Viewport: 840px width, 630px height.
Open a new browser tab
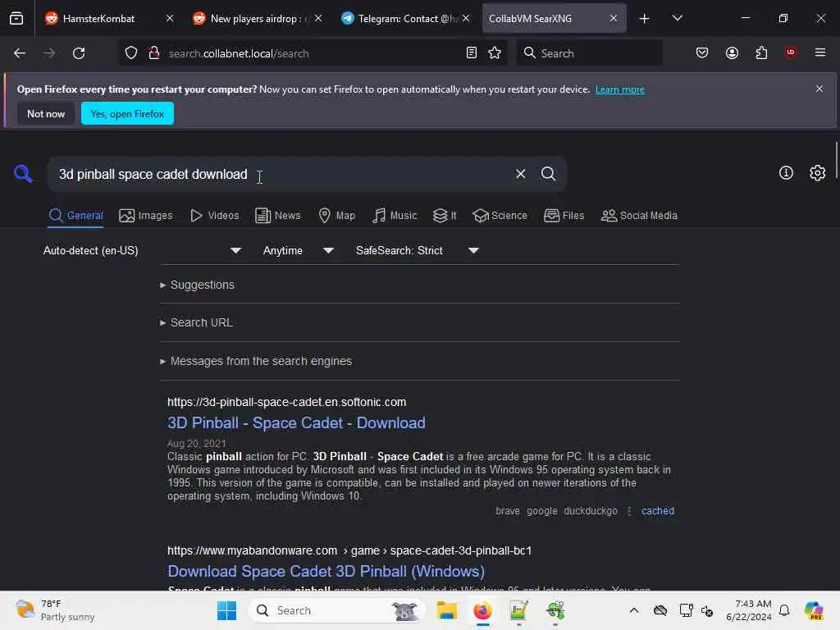645,19
